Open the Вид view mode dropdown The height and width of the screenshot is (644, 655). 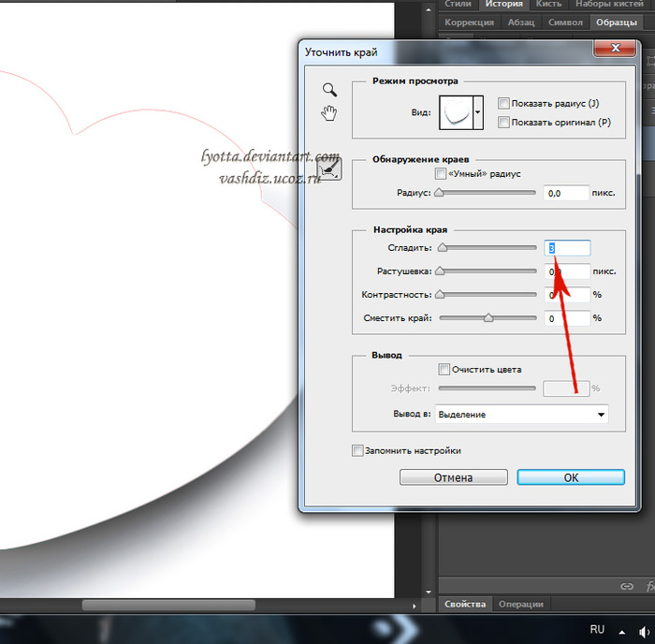[x=479, y=112]
